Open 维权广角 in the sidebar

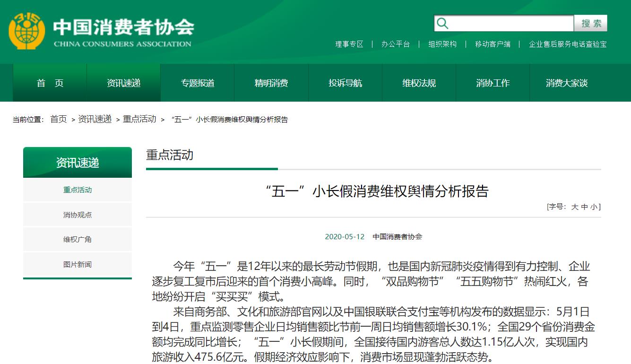(78, 240)
